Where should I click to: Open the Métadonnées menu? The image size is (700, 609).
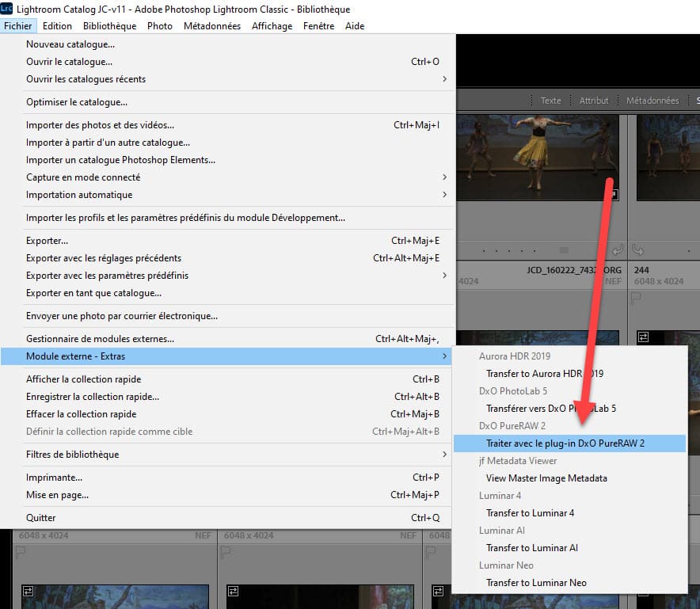(x=212, y=26)
